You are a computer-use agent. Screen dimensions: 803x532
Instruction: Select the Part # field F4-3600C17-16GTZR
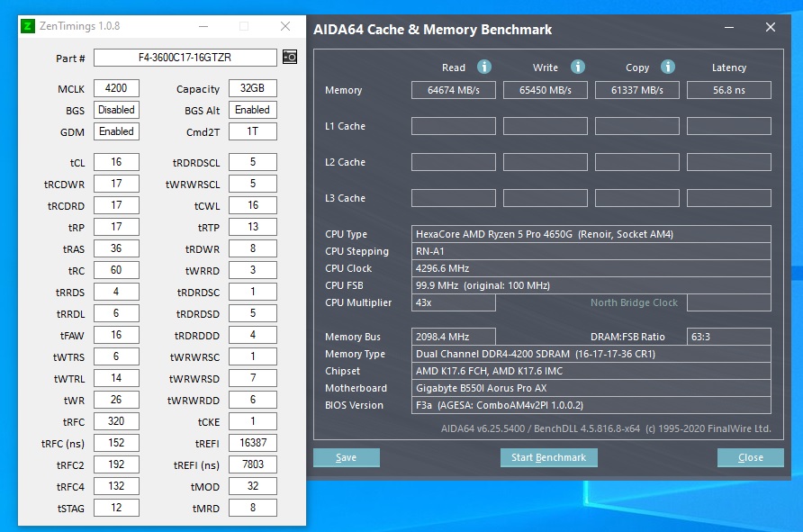185,58
